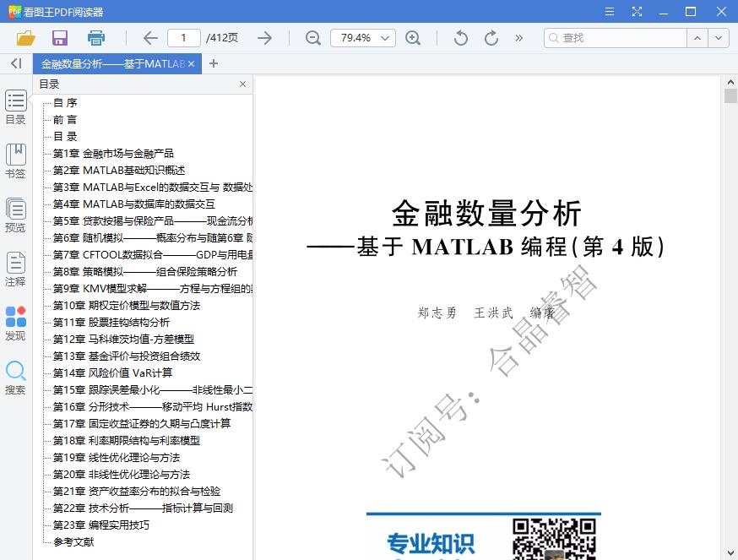Select 第22章 技术分析
This screenshot has height=560, width=738.
143,508
